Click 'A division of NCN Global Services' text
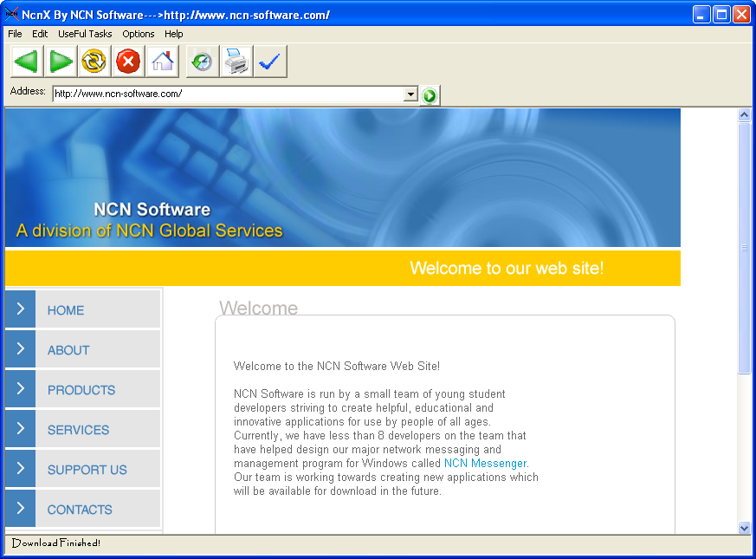Screen dimensions: 756x559 point(149,231)
